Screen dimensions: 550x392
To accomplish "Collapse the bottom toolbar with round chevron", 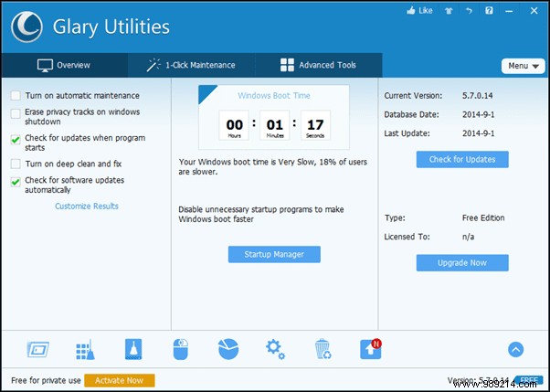I will click(x=515, y=350).
